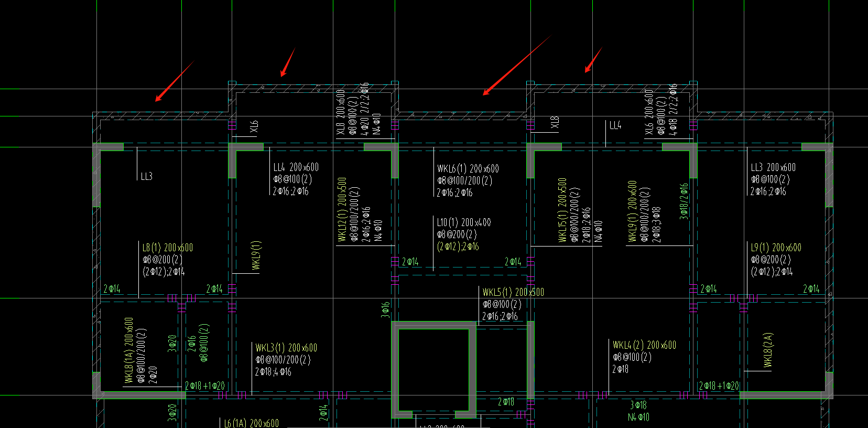Select the horizontal green '3Φ18' rebar note
Screen dimensions: 868x428
638,405
